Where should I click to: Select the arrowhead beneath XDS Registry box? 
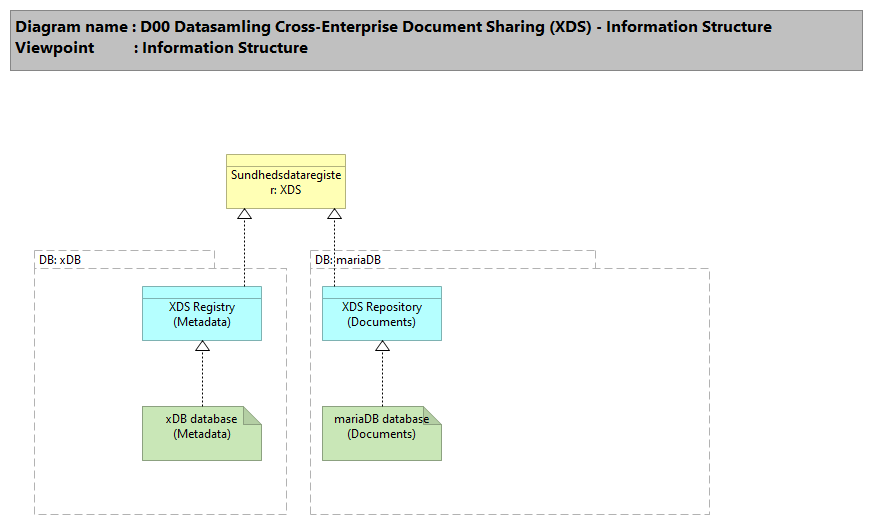(202, 346)
